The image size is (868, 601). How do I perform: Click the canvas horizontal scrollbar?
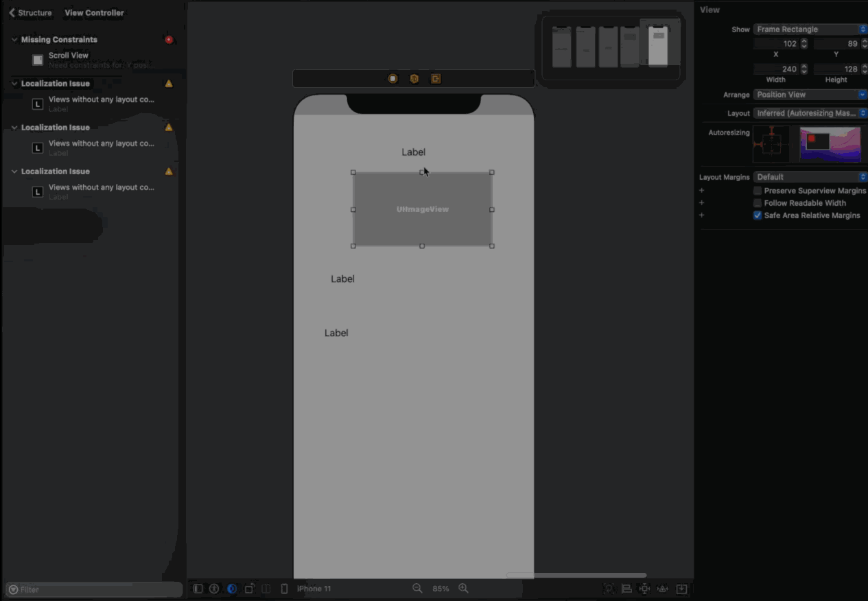(x=576, y=575)
